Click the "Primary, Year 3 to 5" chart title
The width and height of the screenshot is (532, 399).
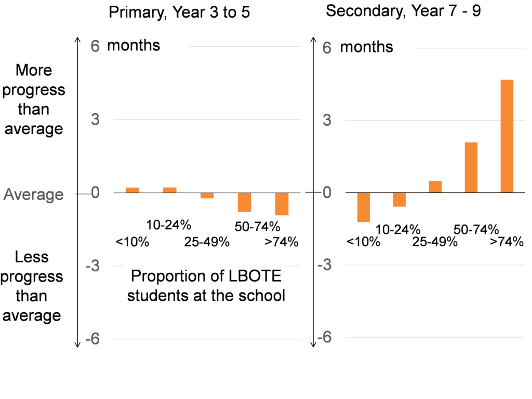click(179, 12)
